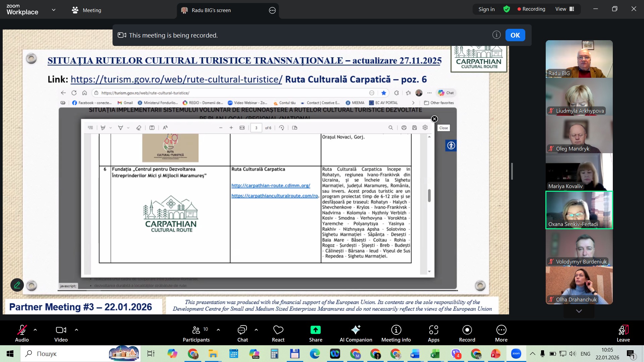Expand the Zoom Workplace dropdown
The image size is (644, 362).
pyautogui.click(x=54, y=10)
